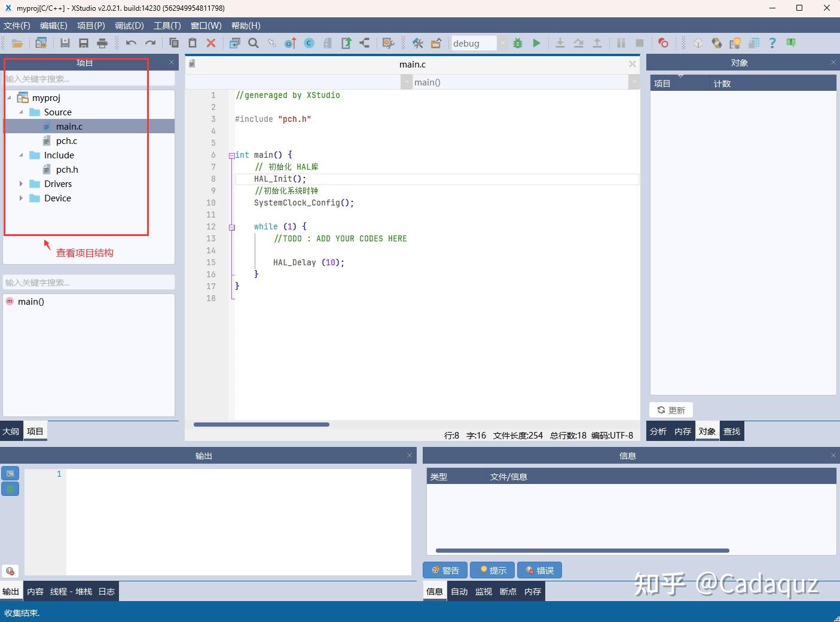Open the 工具(T) menu
This screenshot has width=840, height=622.
pyautogui.click(x=167, y=26)
